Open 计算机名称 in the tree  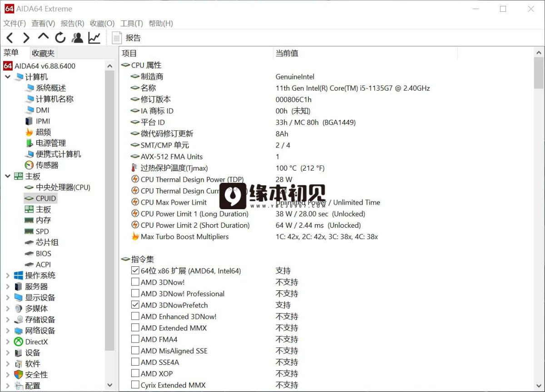49,99
